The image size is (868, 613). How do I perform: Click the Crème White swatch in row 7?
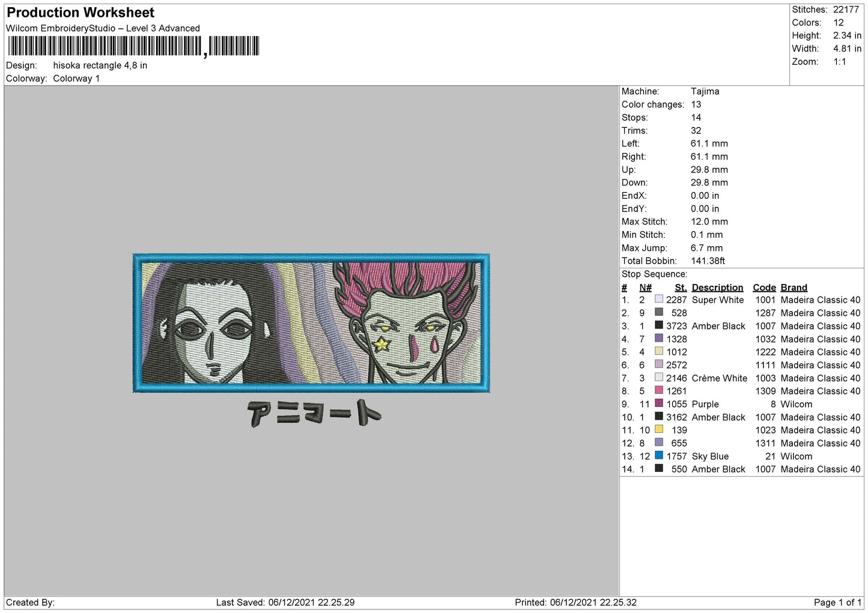pos(659,377)
